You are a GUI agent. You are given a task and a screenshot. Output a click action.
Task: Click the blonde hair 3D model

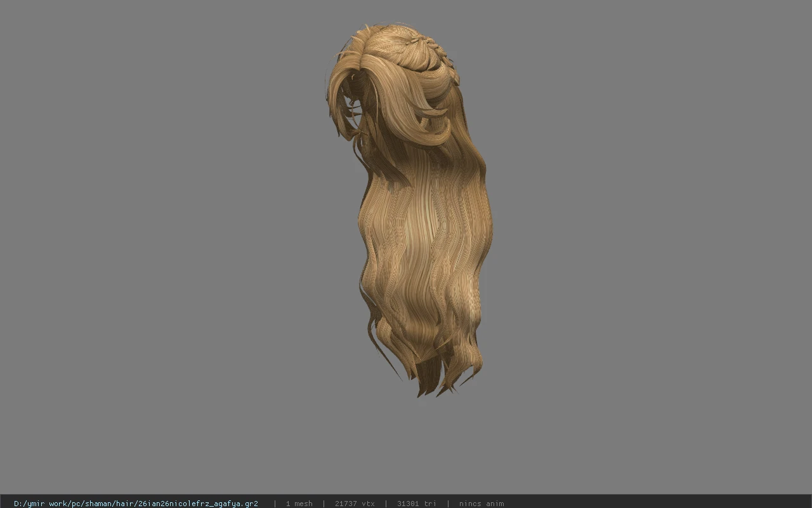(x=410, y=210)
